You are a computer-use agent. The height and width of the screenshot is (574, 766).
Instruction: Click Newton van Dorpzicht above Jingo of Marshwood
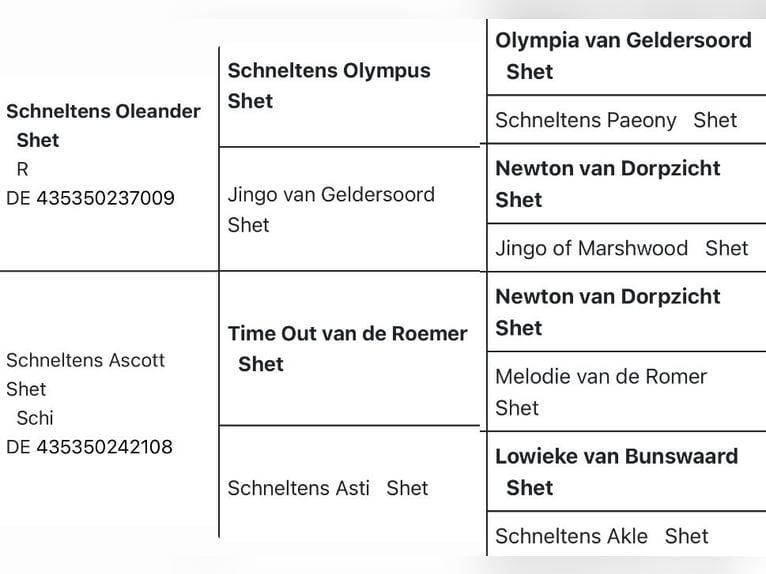point(607,168)
